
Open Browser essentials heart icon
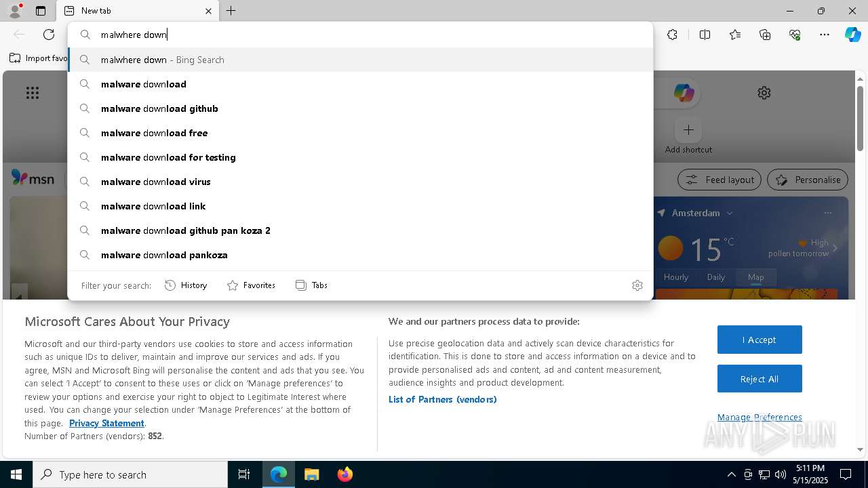coord(795,35)
